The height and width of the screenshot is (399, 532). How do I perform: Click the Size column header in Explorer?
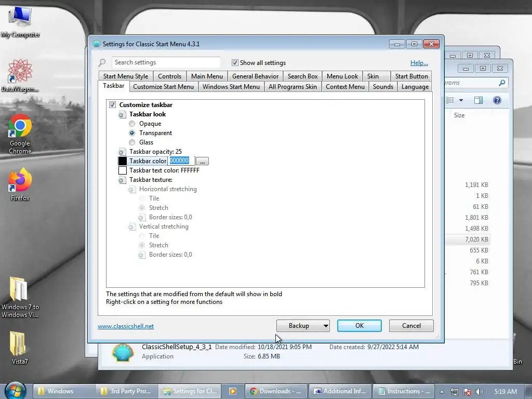459,115
